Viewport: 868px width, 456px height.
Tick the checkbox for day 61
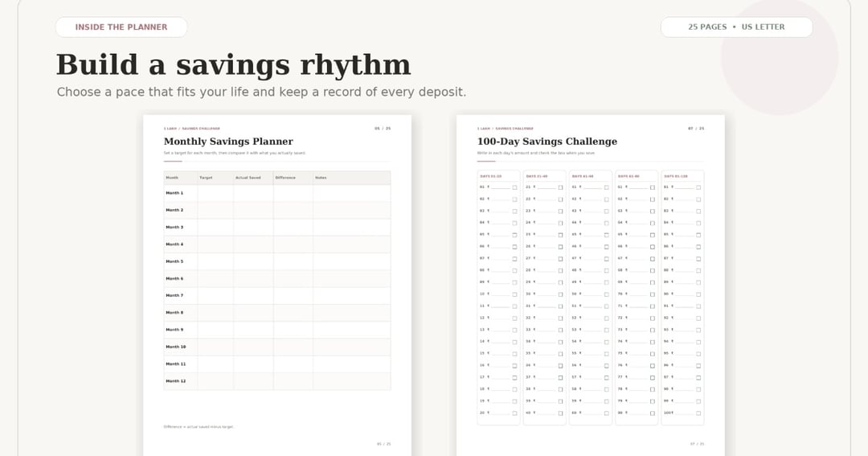point(653,187)
